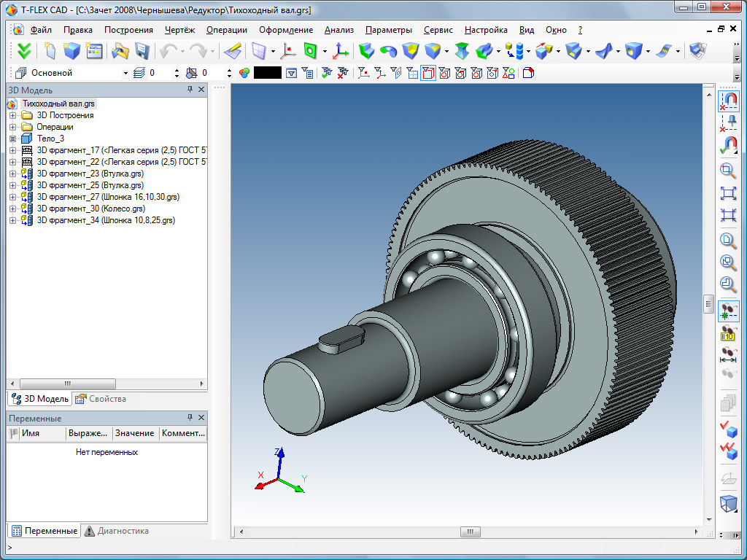The width and height of the screenshot is (747, 560).
Task: Switch to the Свойства tab
Action: click(101, 399)
